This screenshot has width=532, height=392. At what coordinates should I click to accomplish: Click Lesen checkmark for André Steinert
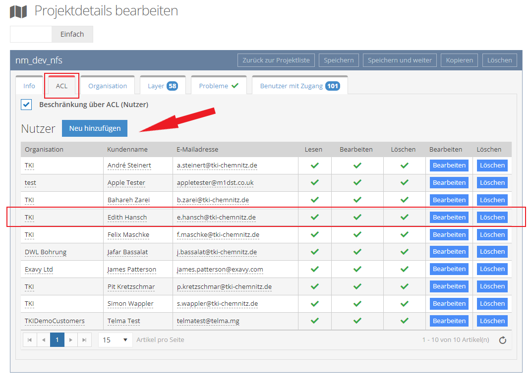coord(314,166)
